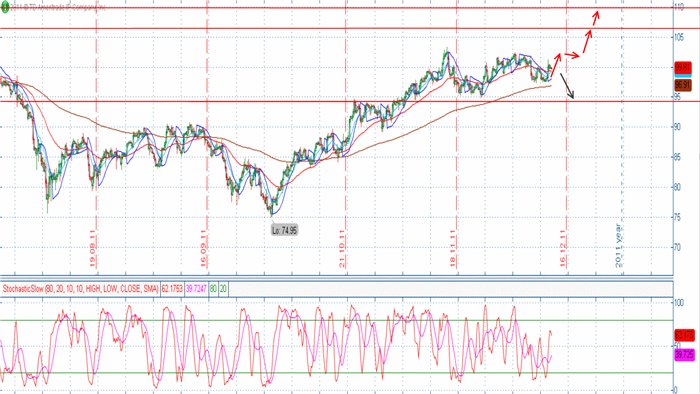Click the 2011 year vertical label
Screen dimensions: 700x394
(619, 246)
